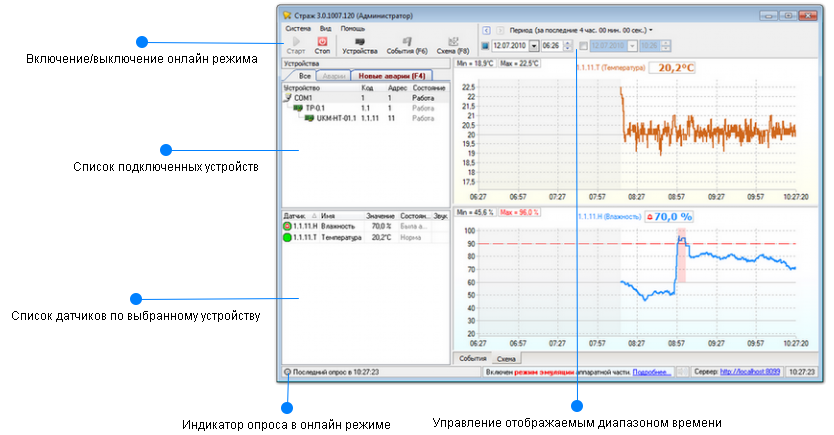Click the red Стоп power icon

pos(322,41)
